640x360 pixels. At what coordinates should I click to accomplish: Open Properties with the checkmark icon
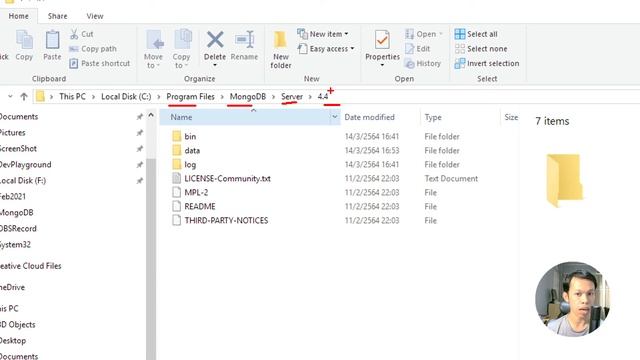click(x=382, y=40)
